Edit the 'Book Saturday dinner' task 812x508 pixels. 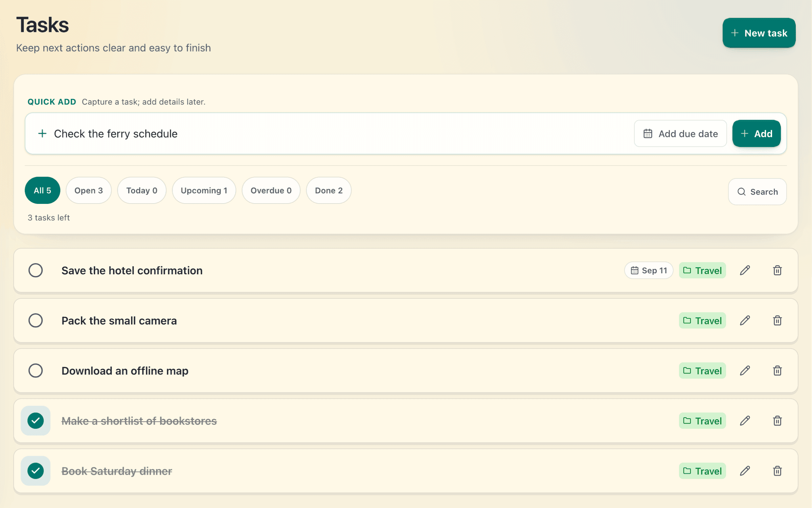pos(745,471)
